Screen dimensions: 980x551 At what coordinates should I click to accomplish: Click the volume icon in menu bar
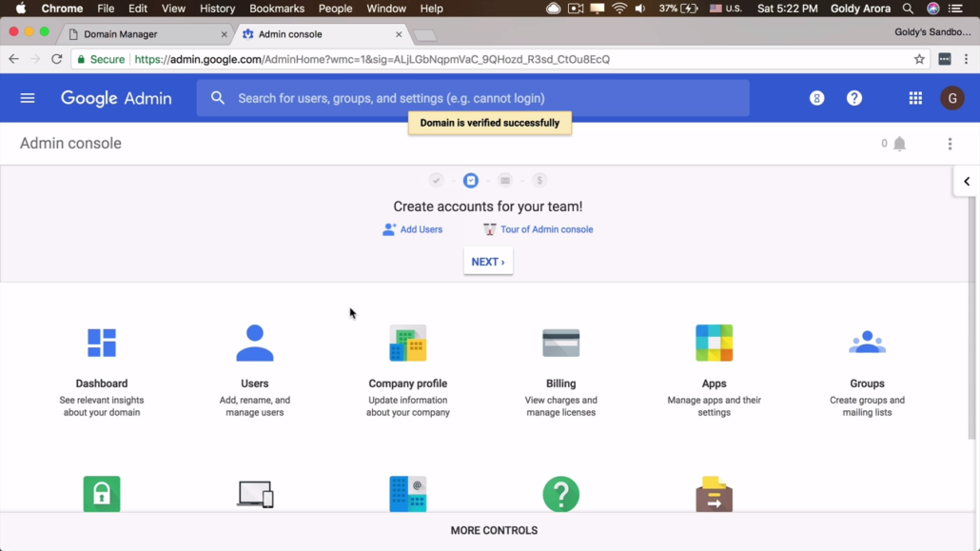[x=640, y=9]
